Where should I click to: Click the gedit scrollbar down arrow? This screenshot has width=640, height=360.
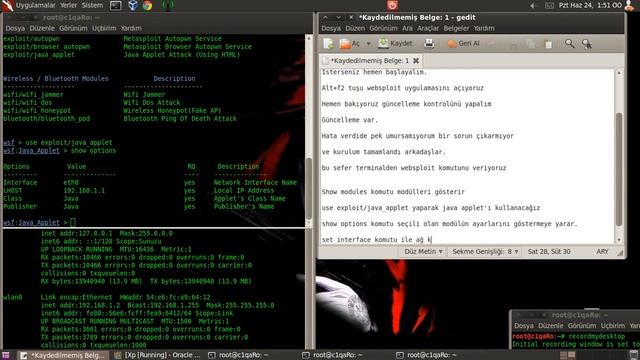coord(619,240)
